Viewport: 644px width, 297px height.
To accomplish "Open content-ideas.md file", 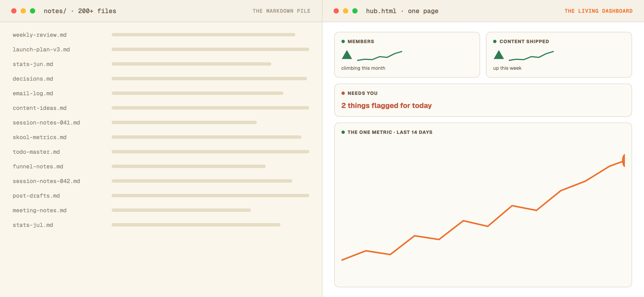I will click(x=40, y=108).
